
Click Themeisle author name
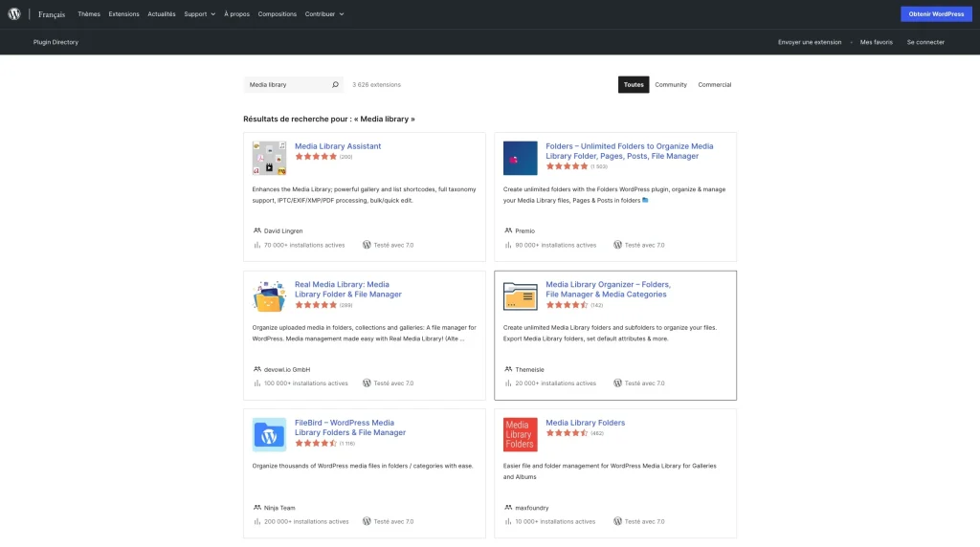tap(529, 370)
